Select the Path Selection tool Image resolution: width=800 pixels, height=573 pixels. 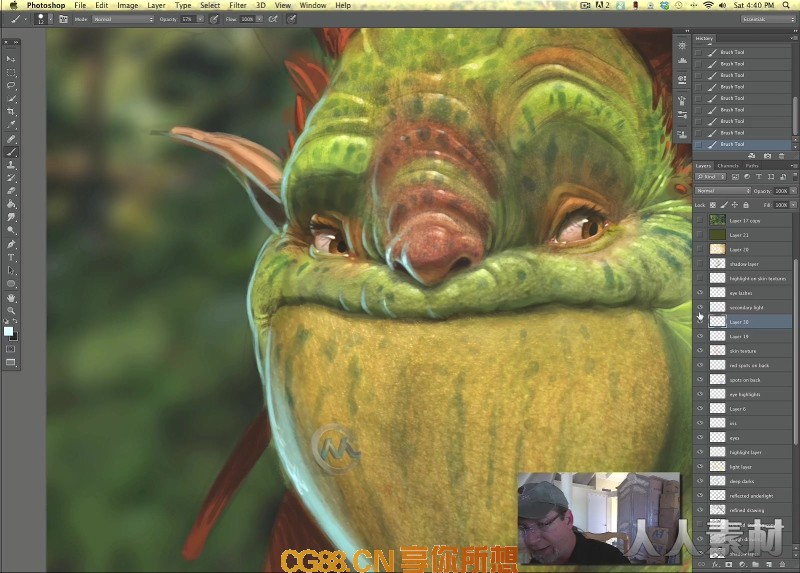(x=11, y=270)
